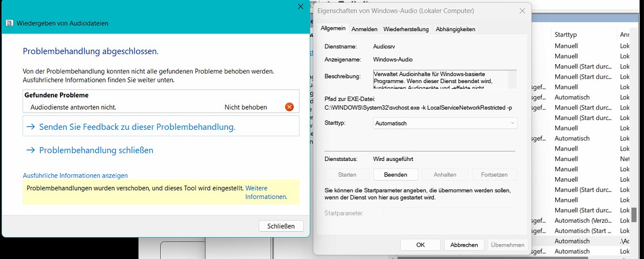Follow the Weitere Informationen link
This screenshot has height=259, width=644.
click(266, 193)
